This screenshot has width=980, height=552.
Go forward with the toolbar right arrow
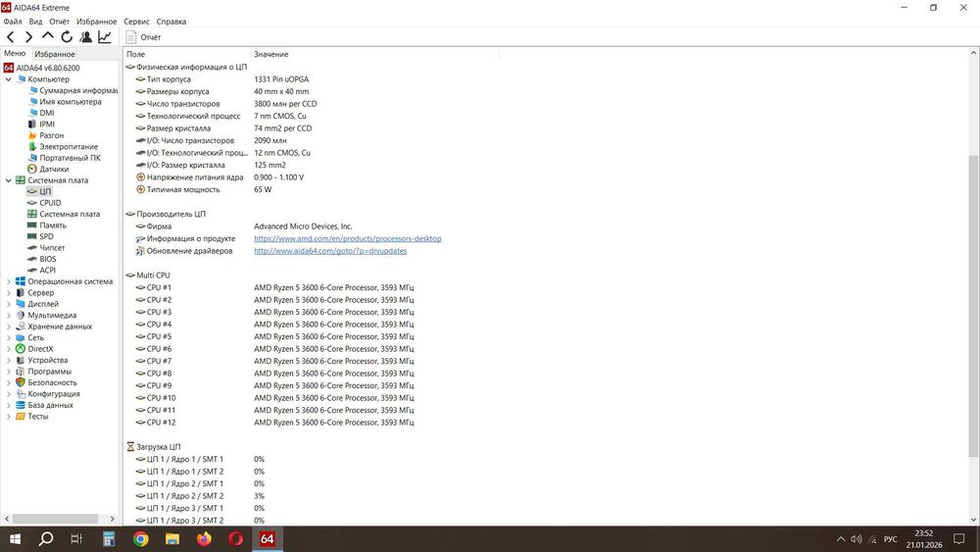pyautogui.click(x=28, y=37)
